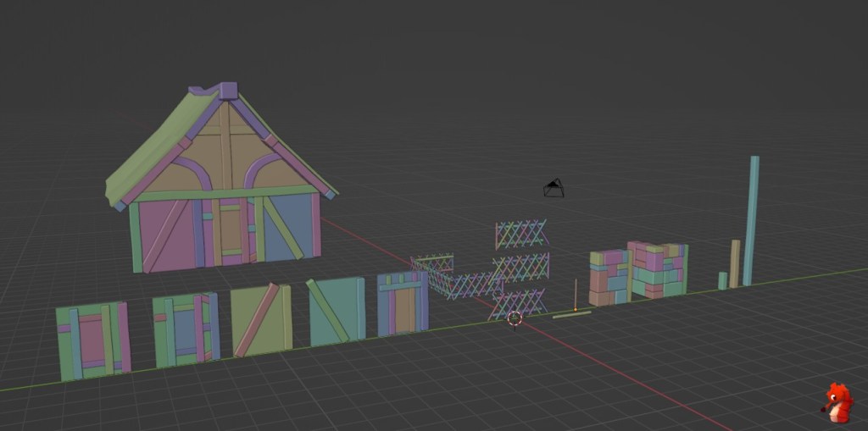Screen dimensions: 868x431
Task: Select the bottom stacked lattice fence panel
Action: 517,301
